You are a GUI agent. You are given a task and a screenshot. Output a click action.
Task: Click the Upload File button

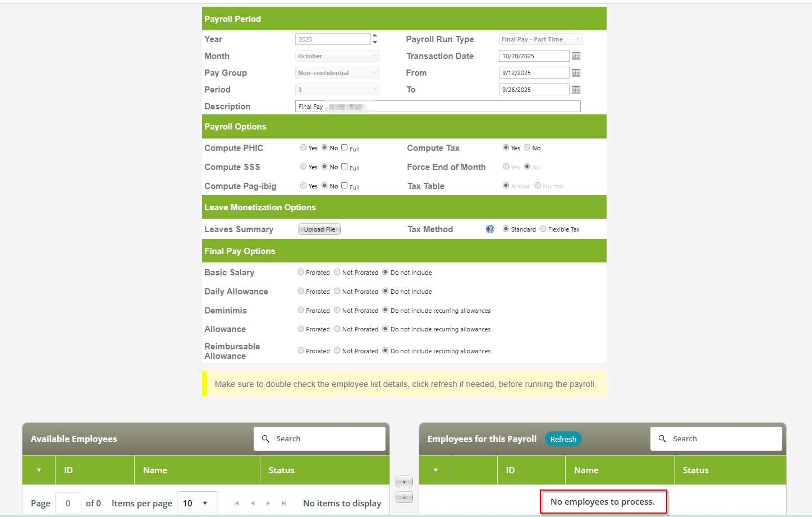(x=319, y=229)
